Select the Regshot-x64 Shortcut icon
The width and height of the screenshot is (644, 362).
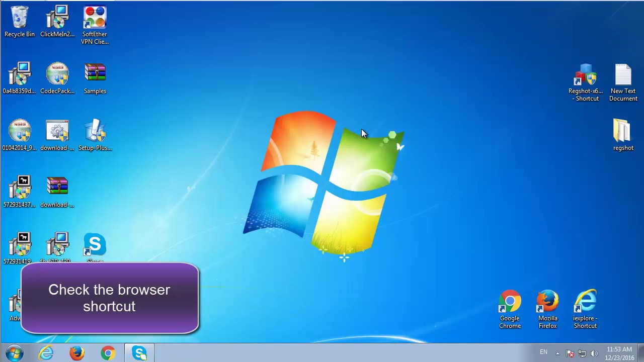pos(586,83)
